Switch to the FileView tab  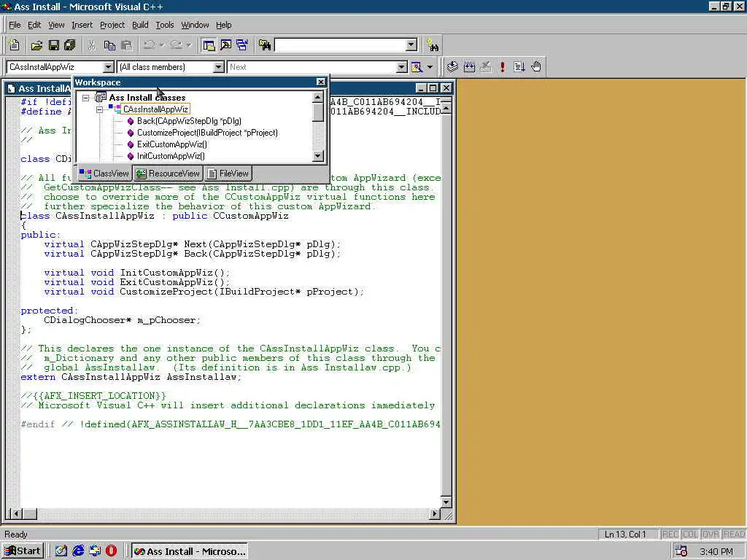point(228,174)
